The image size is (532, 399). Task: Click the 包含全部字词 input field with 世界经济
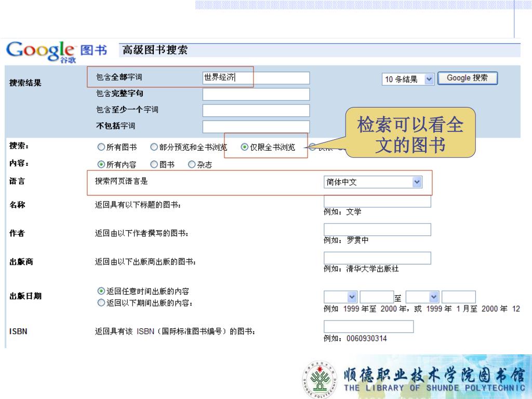(x=256, y=78)
